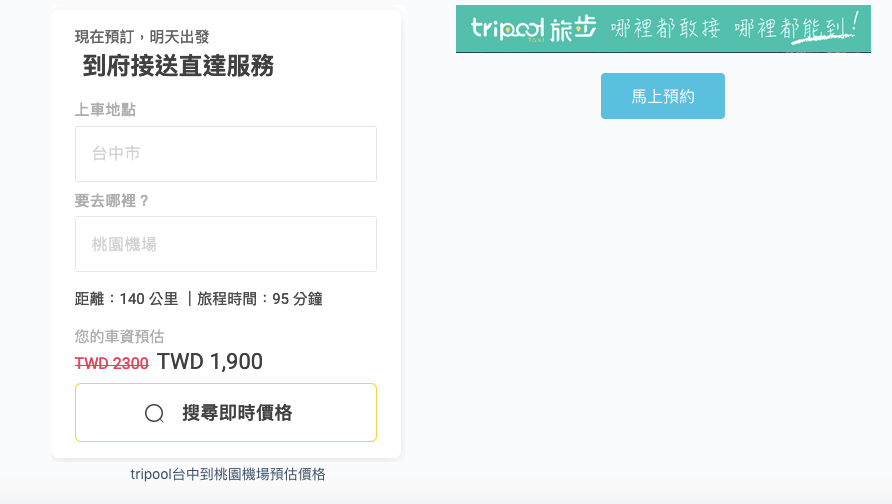Click the 上車地點 field label
Viewport: 892px width, 504px height.
tap(105, 109)
